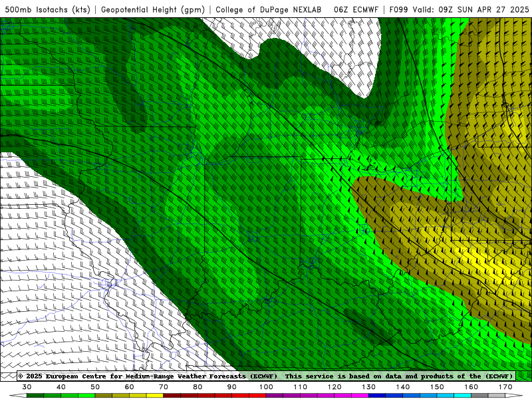Viewport: 532px width, 399px height.
Task: Click the dark gray swatch right after 160
Action: pos(479,395)
